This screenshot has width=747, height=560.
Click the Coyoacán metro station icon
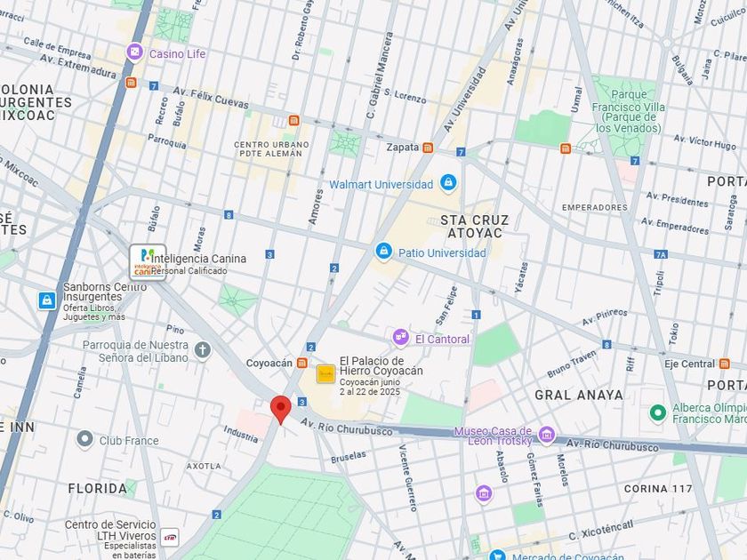(x=301, y=363)
